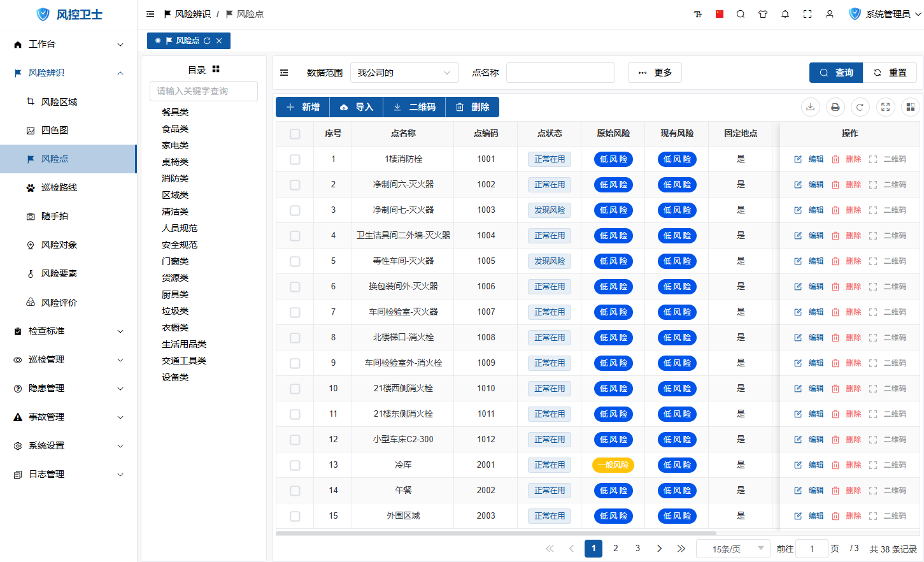Click the 新增 add button
Image resolution: width=924 pixels, height=562 pixels.
tap(302, 107)
